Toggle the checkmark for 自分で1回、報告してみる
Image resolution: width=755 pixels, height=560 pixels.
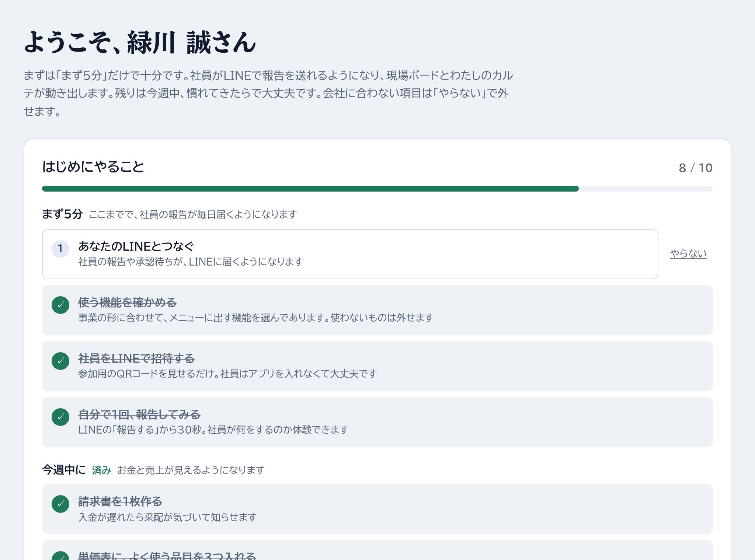pos(60,417)
